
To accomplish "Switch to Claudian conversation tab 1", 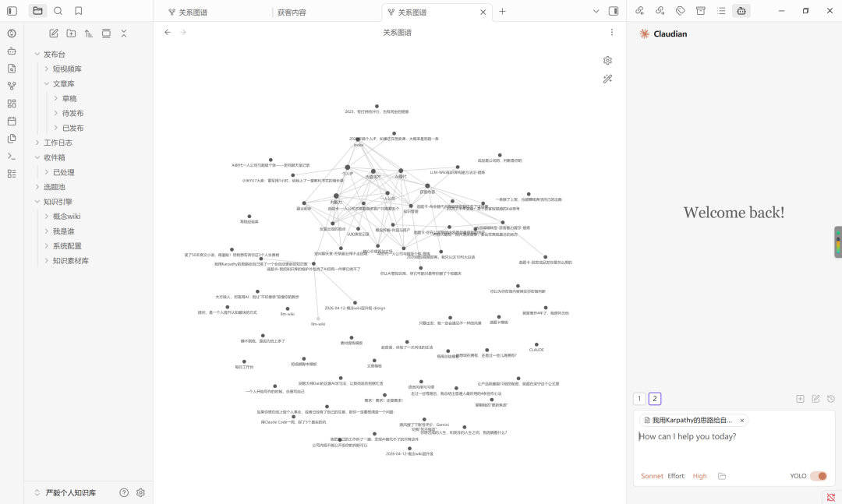I will (x=639, y=399).
